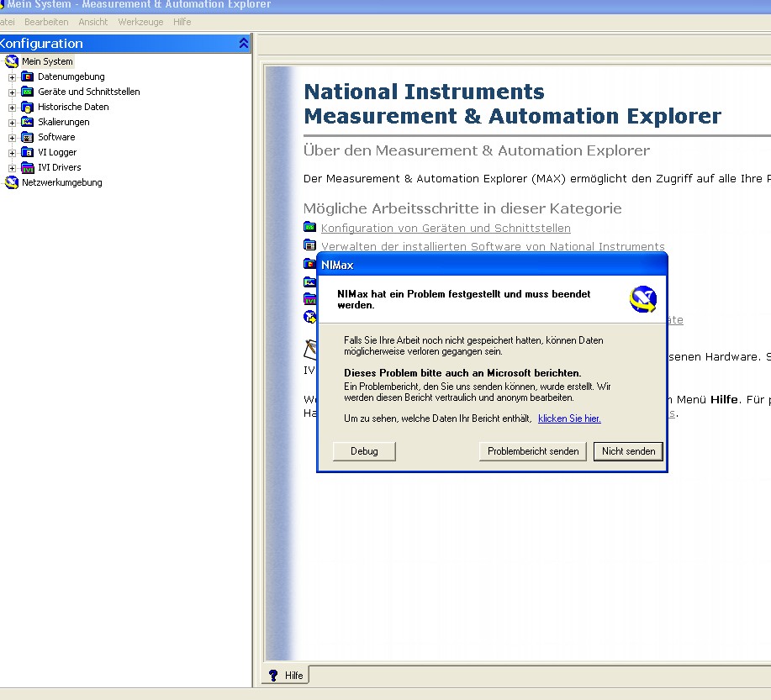771x700 pixels.
Task: Click the NIMax logo icon in the error dialog
Action: [642, 299]
